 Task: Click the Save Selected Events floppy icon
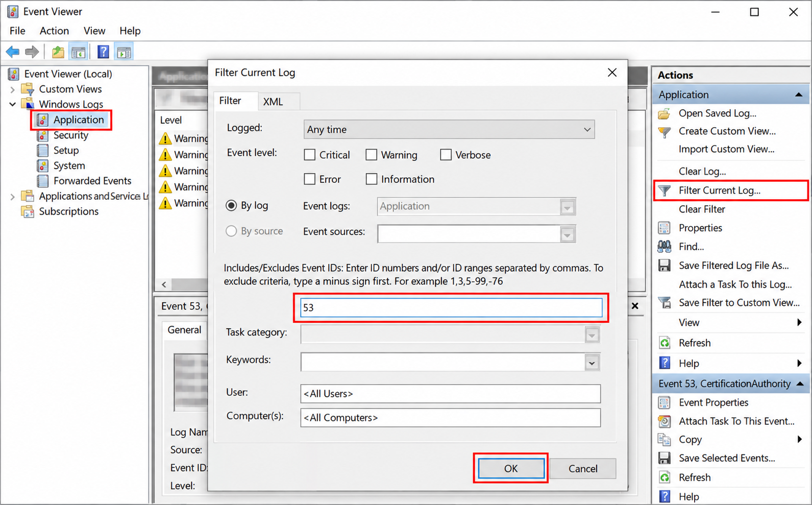point(664,458)
